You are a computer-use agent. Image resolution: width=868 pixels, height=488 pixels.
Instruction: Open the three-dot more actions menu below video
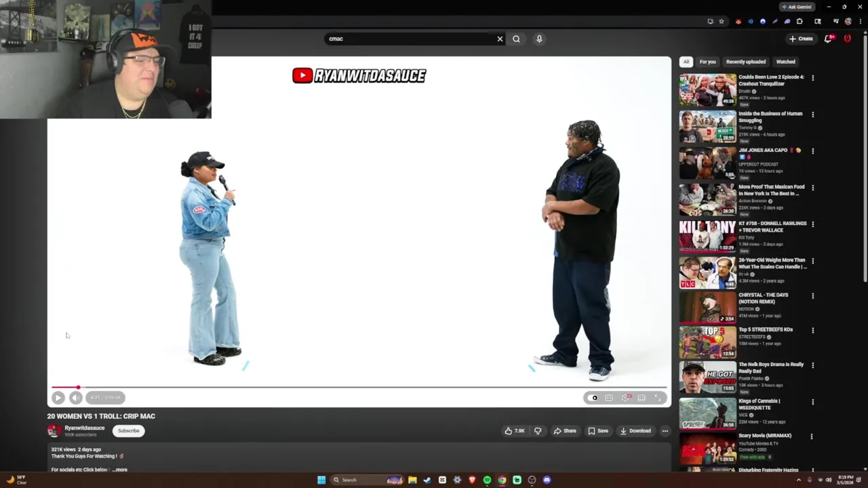[x=665, y=431]
